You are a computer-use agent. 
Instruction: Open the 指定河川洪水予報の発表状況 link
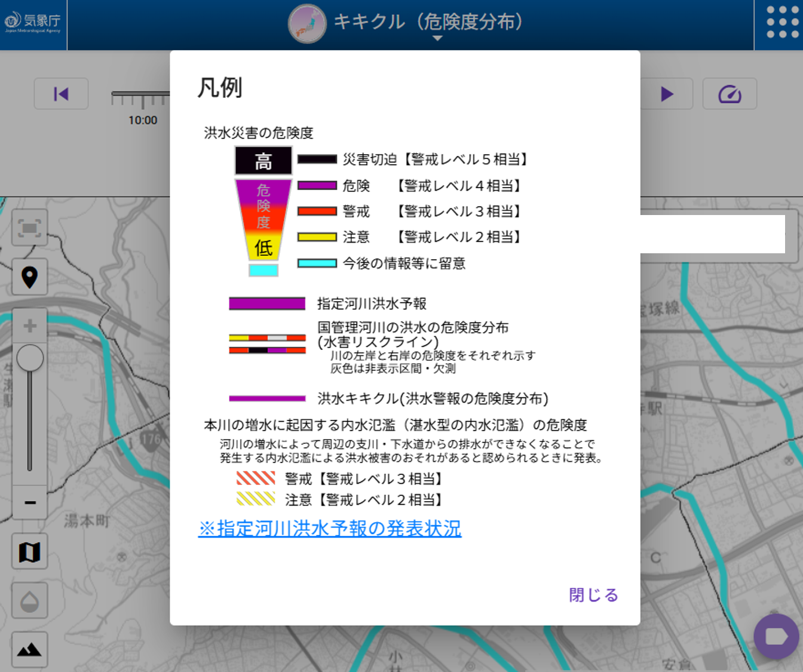330,529
